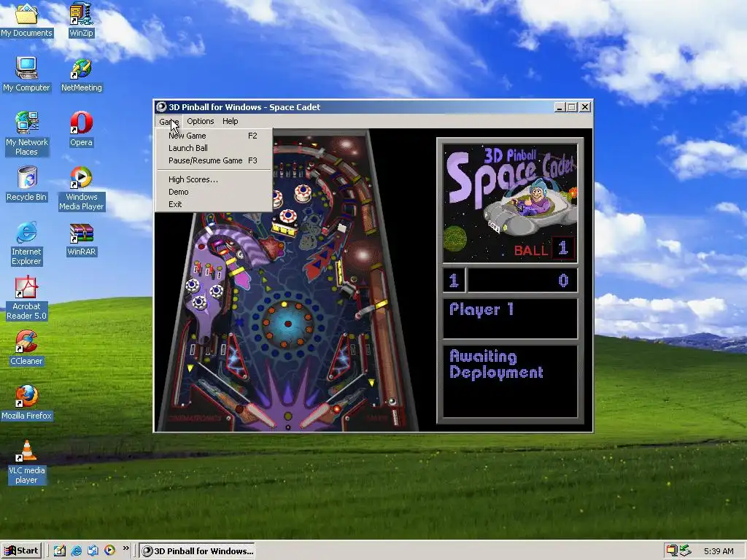
Task: Select the NetMeeting desktop shortcut
Action: point(82,74)
